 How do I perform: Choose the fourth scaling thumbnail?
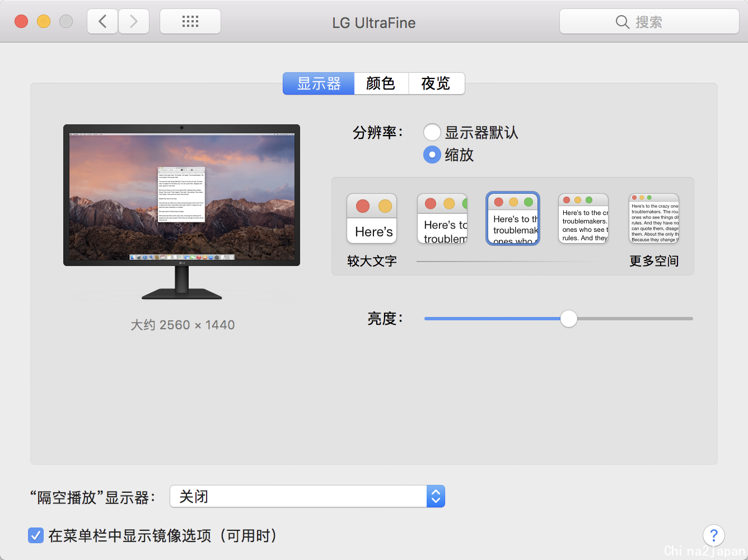(583, 218)
